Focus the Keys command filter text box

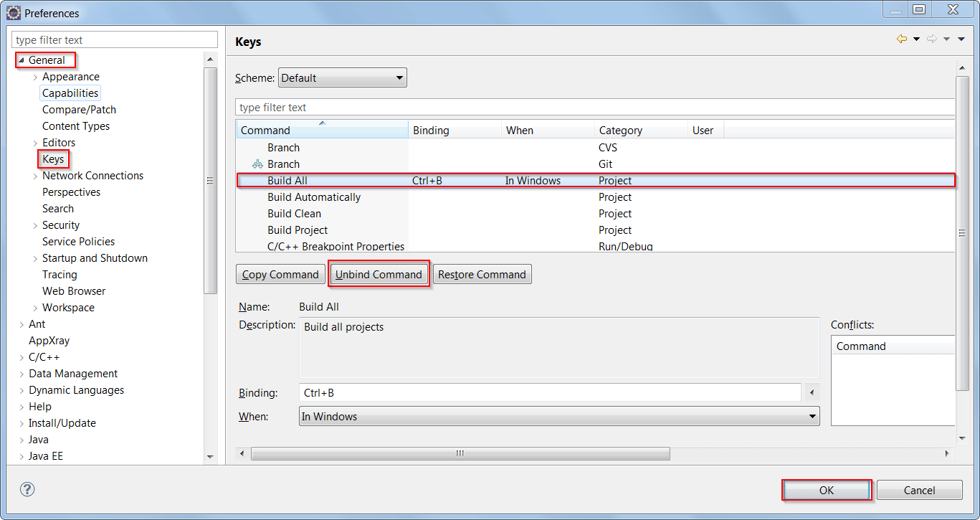click(x=595, y=107)
